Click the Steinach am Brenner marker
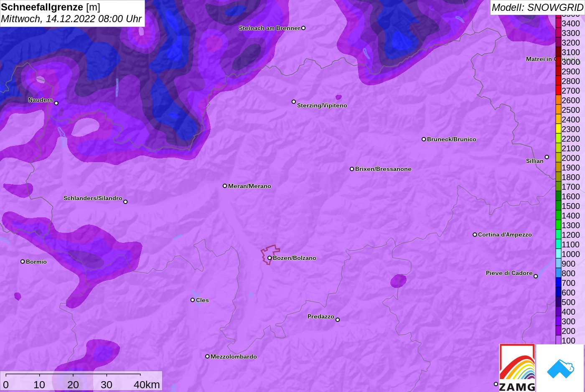 tap(303, 28)
